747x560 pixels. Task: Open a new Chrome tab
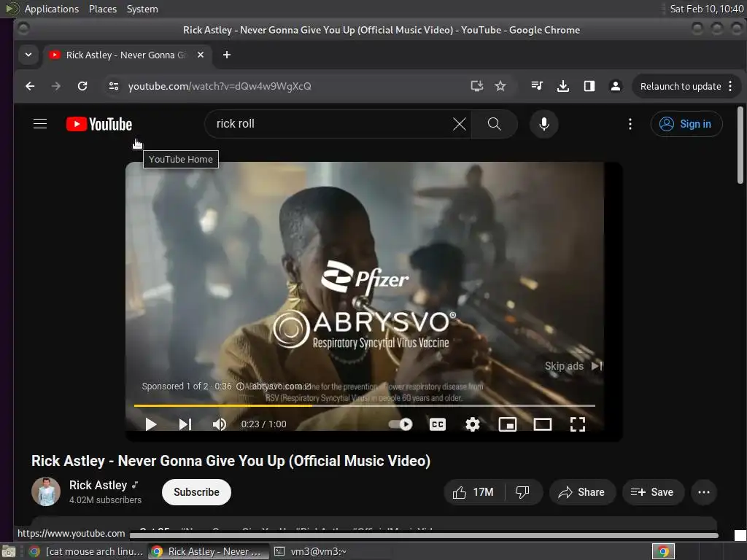click(227, 55)
